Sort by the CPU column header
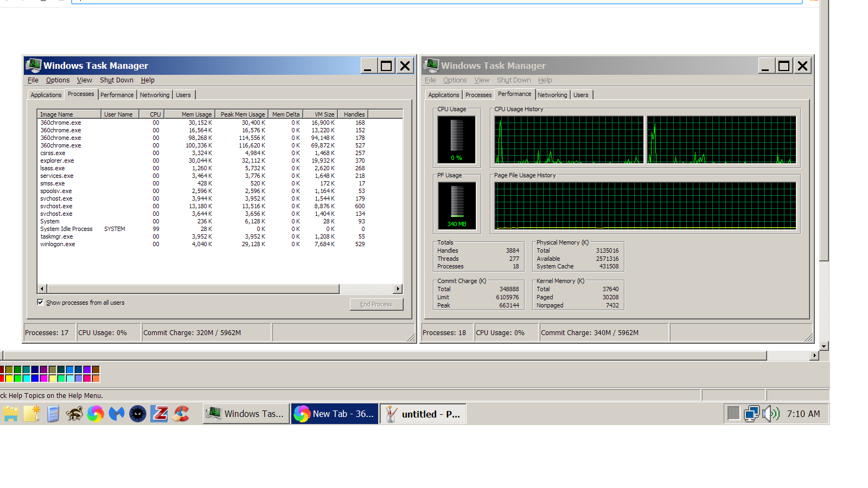 point(152,114)
